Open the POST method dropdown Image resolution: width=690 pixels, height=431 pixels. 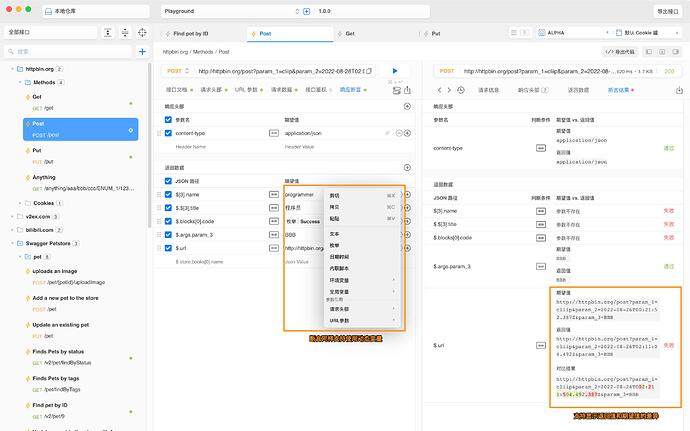coord(177,71)
